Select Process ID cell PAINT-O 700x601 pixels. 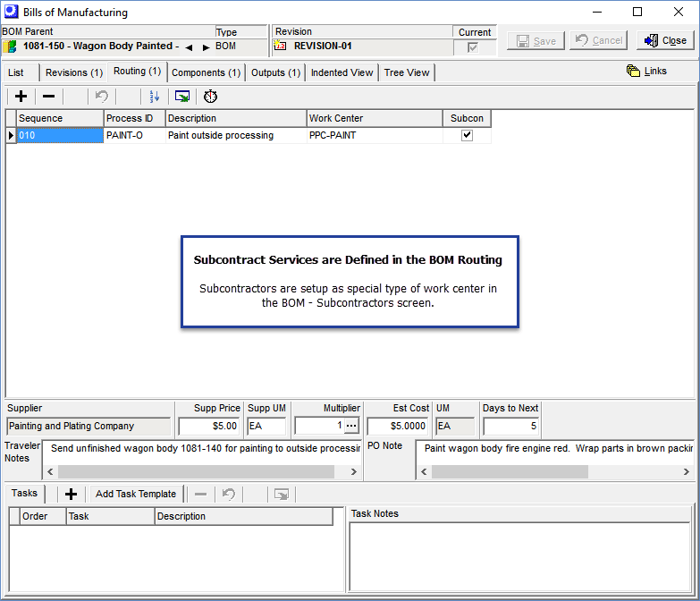tap(134, 135)
